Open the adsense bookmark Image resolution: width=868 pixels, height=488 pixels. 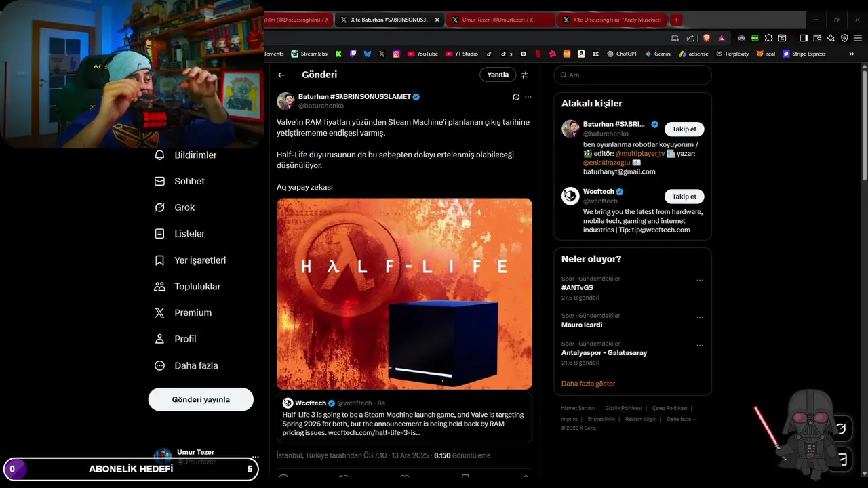coord(693,54)
